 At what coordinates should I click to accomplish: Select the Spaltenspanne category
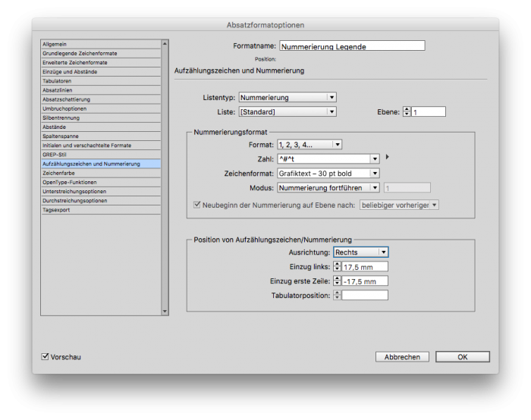tap(101, 136)
